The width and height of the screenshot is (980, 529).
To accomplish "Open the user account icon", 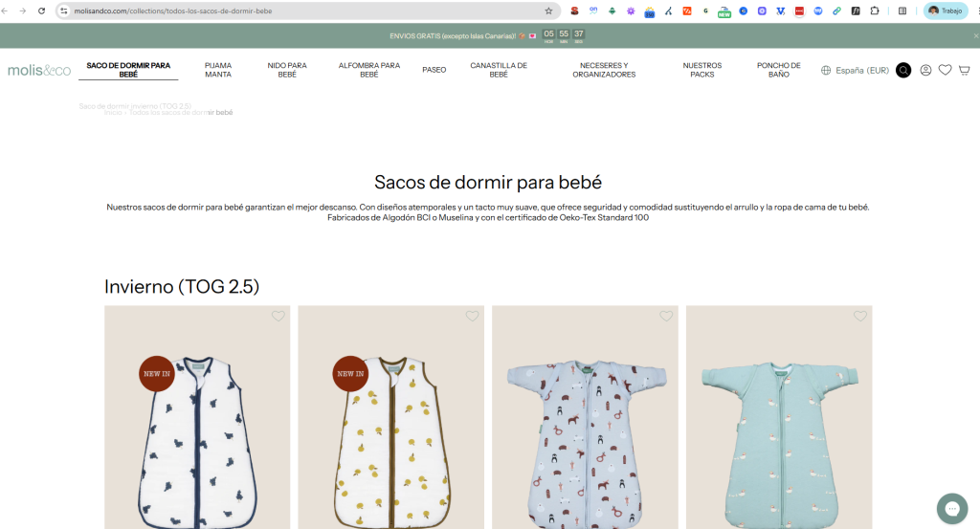I will click(x=925, y=70).
